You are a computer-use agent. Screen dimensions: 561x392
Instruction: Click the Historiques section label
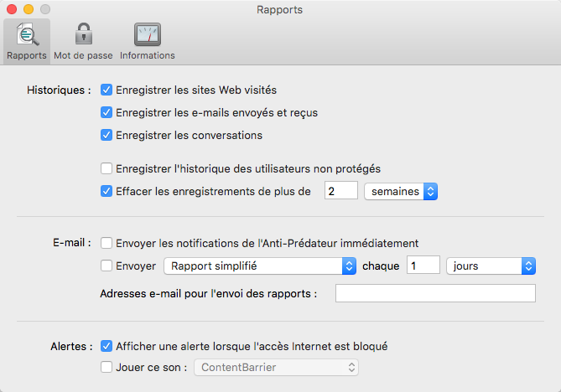[x=59, y=90]
